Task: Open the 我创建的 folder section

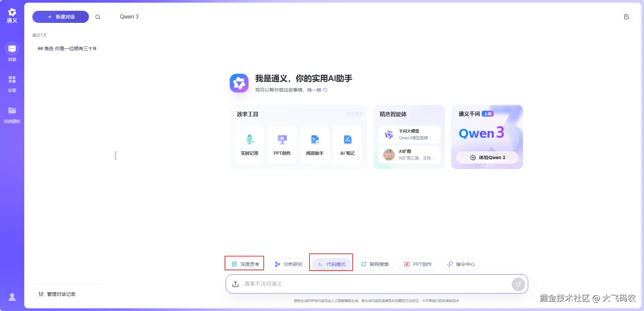Action: tap(12, 115)
